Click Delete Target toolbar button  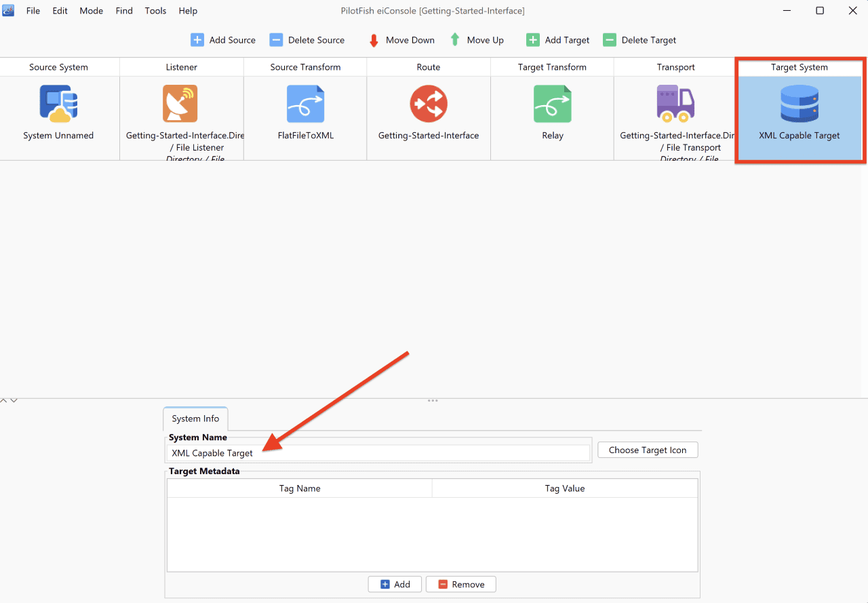point(639,40)
